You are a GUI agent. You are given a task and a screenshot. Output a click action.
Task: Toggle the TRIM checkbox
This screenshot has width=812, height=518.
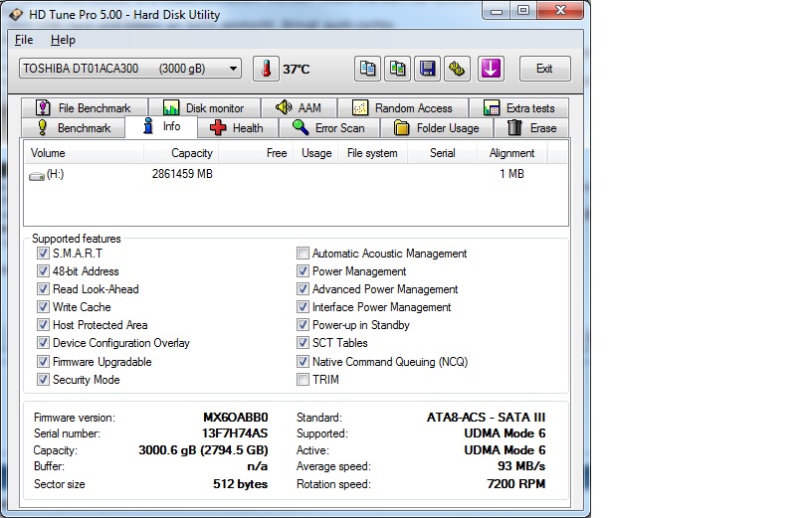coord(303,380)
